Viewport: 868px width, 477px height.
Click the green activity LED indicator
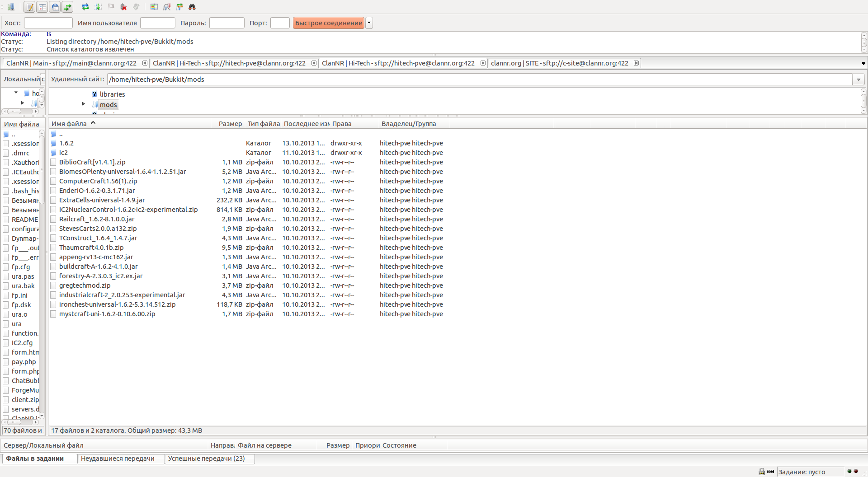(849, 471)
